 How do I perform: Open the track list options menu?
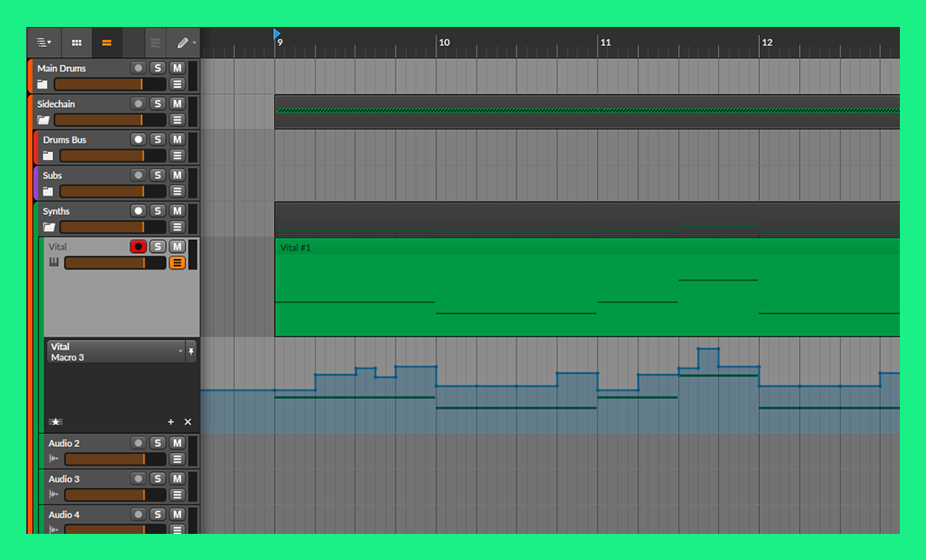tap(43, 42)
